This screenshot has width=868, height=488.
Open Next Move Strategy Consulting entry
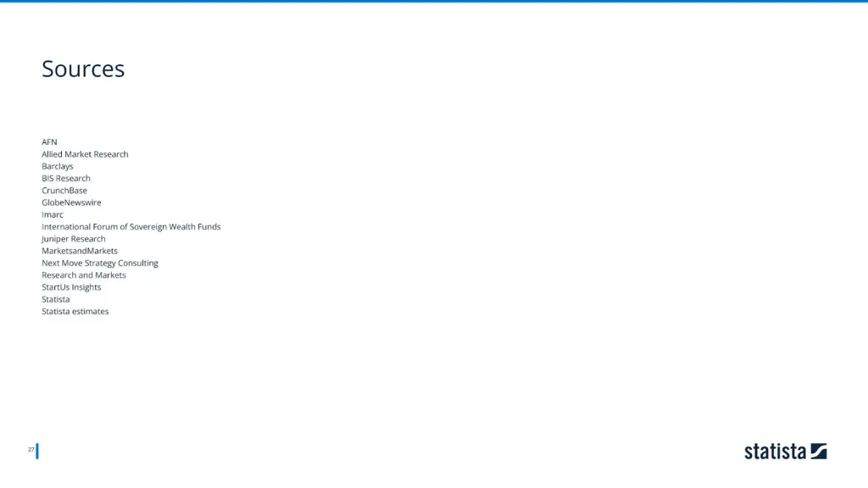coord(100,263)
